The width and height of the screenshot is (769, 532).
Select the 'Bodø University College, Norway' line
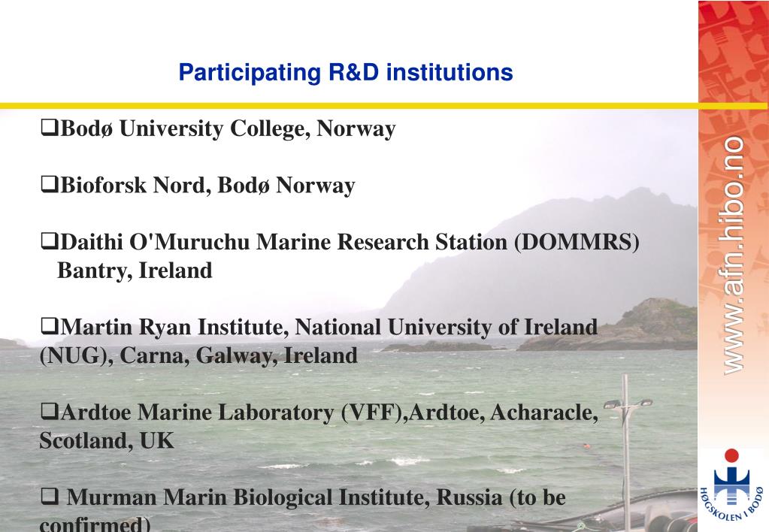227,128
